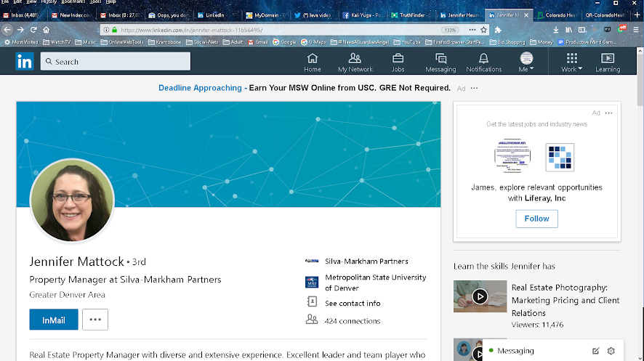Open LinkedIn Learning
The width and height of the screenshot is (644, 361).
pos(608,62)
